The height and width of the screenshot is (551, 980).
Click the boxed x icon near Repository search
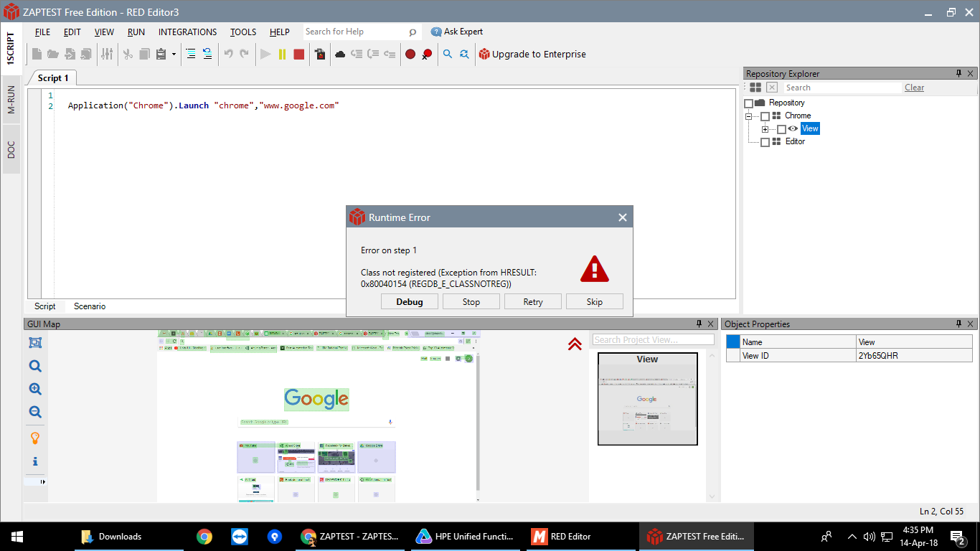(x=772, y=88)
